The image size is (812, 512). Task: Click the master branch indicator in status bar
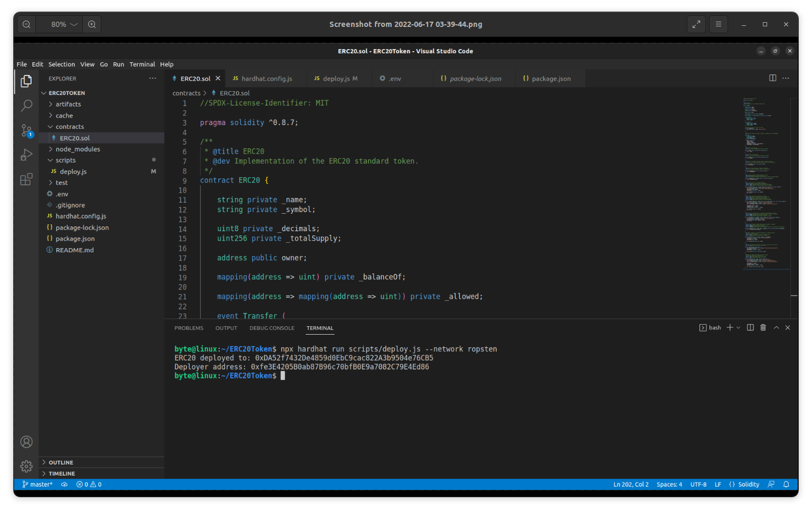(37, 485)
